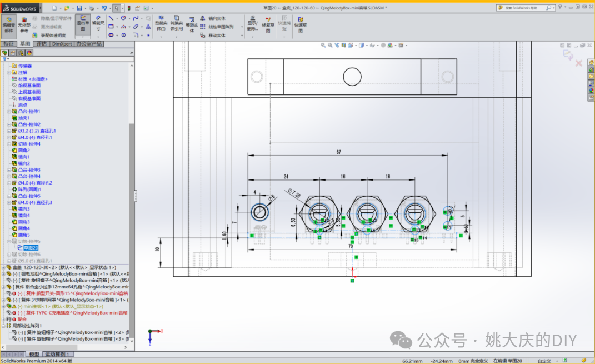Screen dimensions: 595x364
Task: Expand the 凸台-拉伸1 feature node
Action: (x=8, y=112)
